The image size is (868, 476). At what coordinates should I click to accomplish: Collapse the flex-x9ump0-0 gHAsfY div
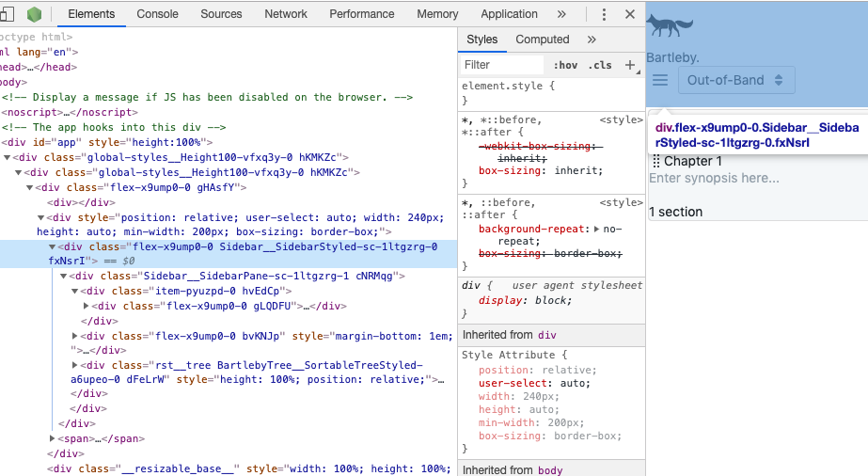click(x=29, y=187)
